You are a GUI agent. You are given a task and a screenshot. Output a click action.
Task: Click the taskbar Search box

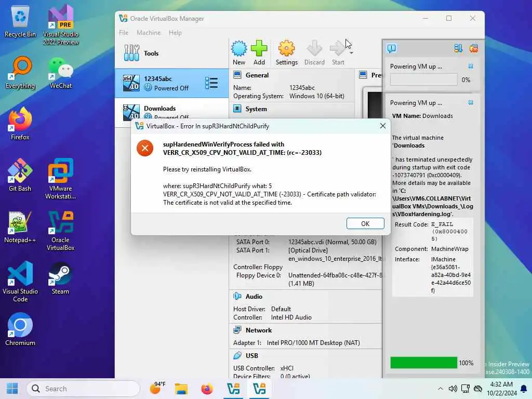click(84, 389)
